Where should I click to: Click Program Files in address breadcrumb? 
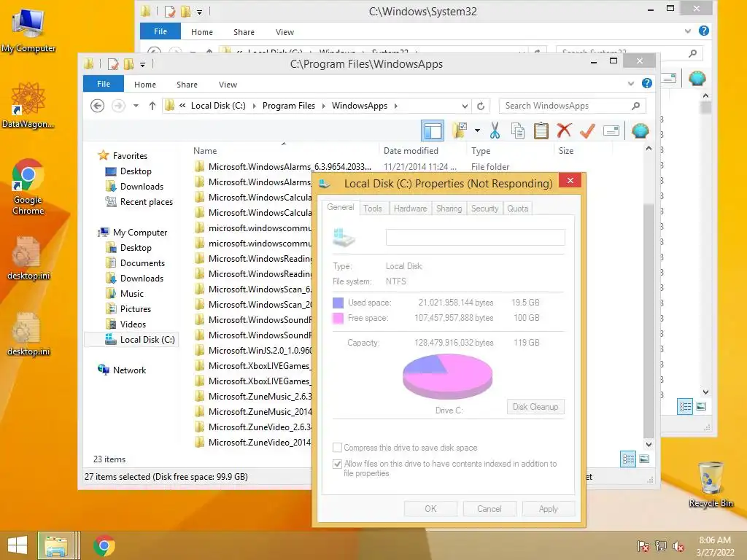[289, 106]
